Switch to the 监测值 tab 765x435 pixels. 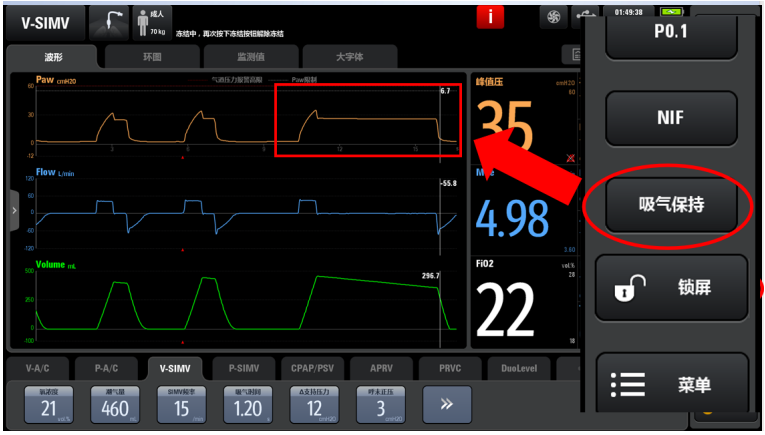251,57
